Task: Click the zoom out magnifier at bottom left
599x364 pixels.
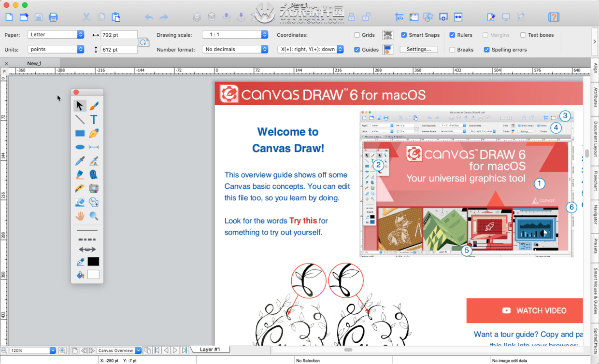Action: pos(4,350)
